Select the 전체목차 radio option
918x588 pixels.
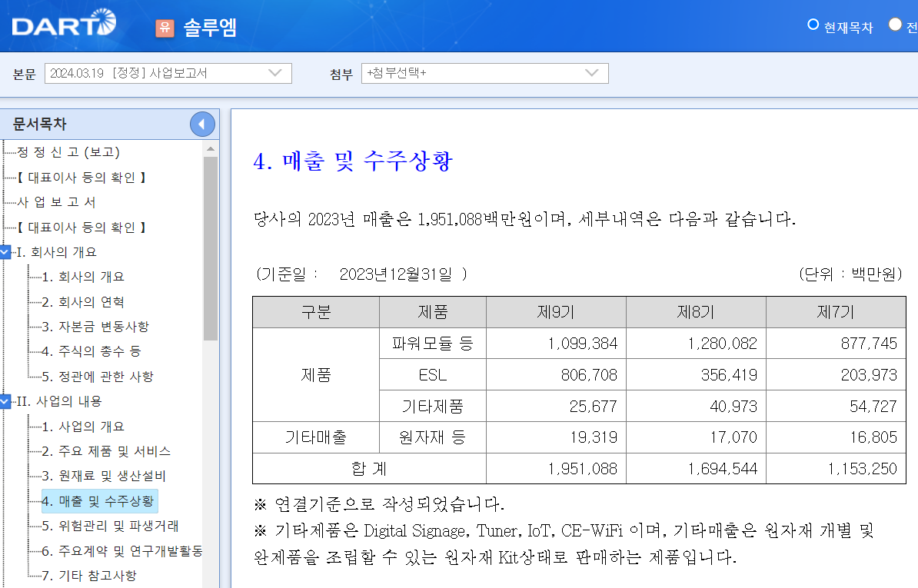896,24
